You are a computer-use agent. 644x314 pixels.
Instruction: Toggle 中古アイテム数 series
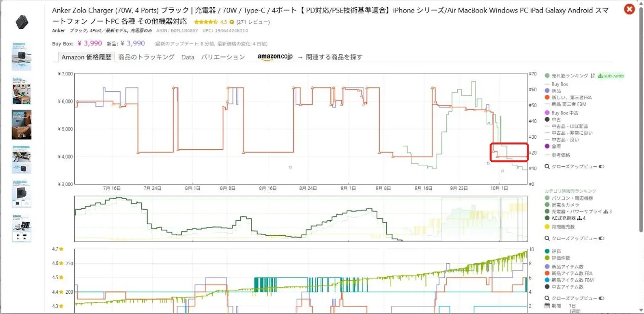564,287
